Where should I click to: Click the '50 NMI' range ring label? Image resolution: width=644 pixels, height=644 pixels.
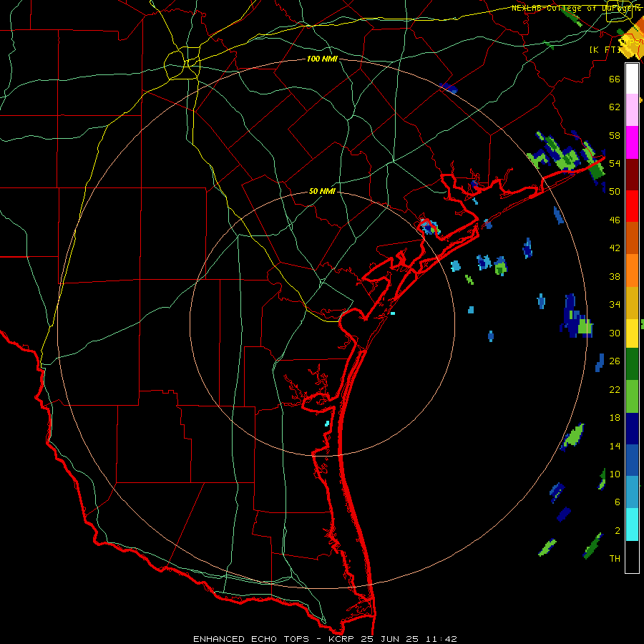[322, 191]
